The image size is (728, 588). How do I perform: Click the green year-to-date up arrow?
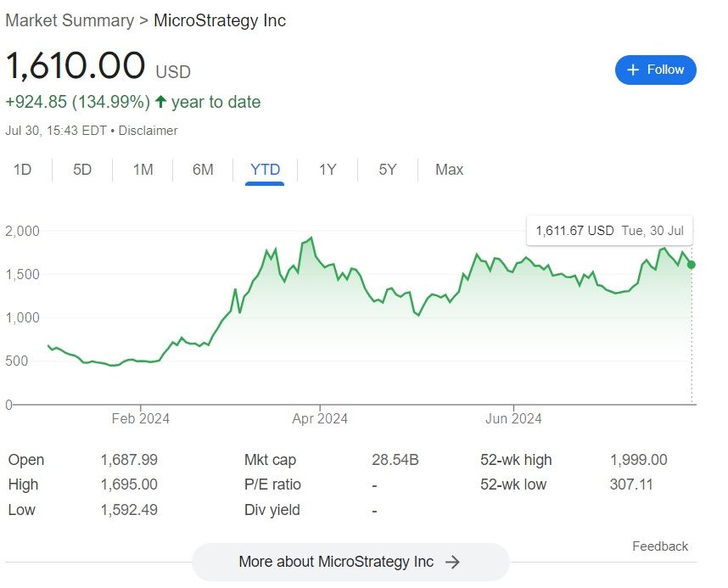tap(160, 103)
